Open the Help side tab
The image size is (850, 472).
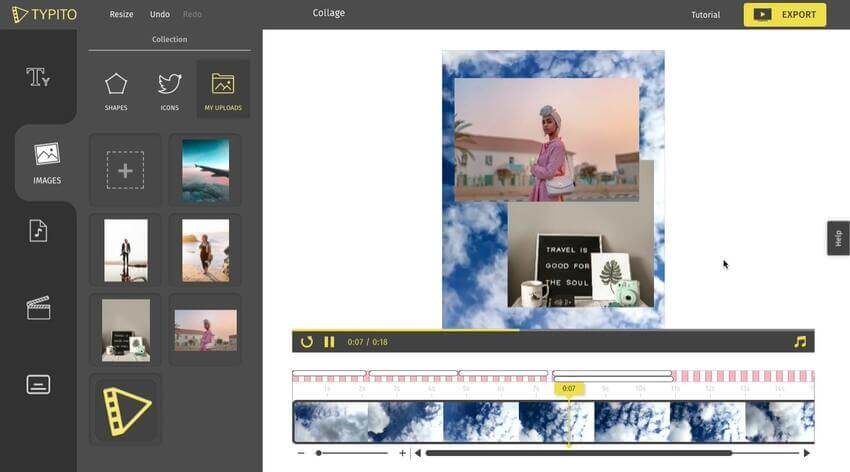point(838,238)
